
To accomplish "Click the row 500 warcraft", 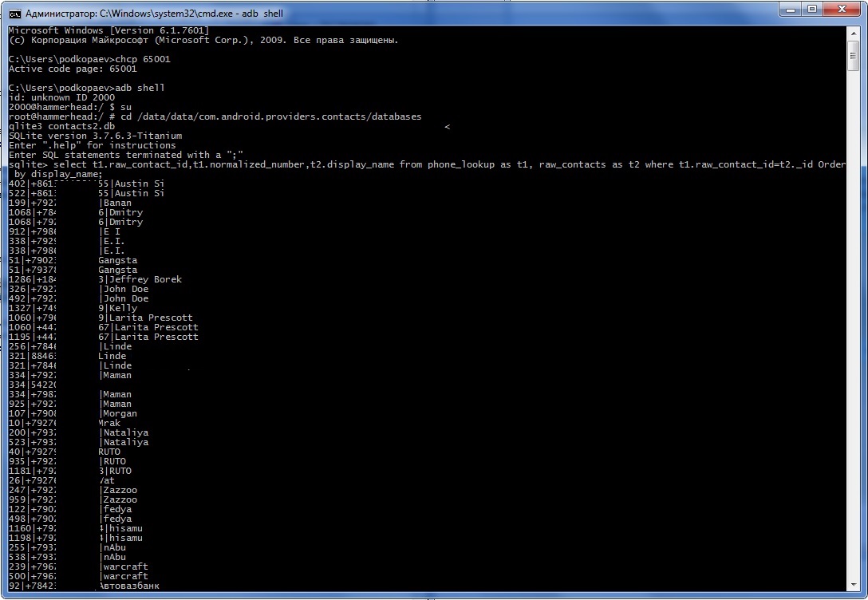I will 79,576.
